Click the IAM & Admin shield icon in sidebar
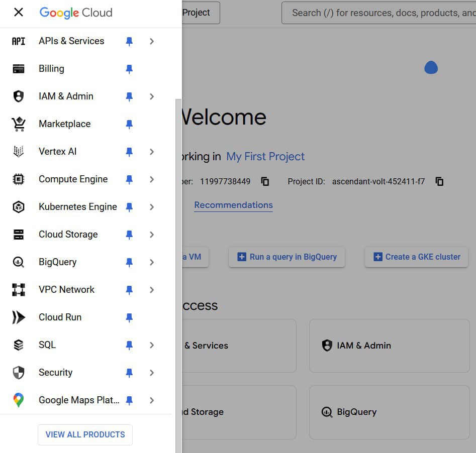This screenshot has width=476, height=453. (x=19, y=96)
